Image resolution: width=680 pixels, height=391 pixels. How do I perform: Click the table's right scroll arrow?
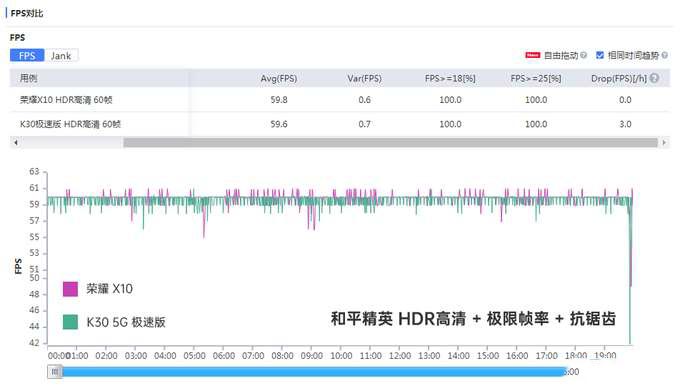pos(664,142)
